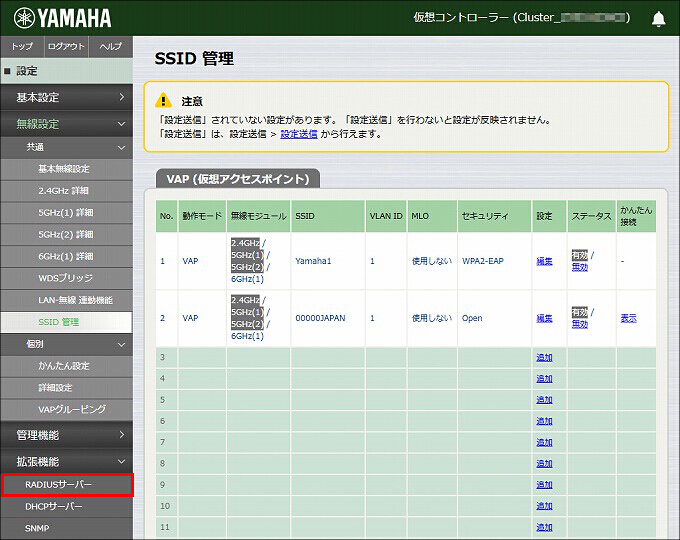Click the MLO column header
The height and width of the screenshot is (540, 680).
432,216
